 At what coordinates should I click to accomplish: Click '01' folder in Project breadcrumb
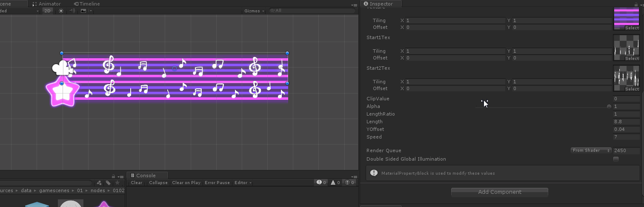pyautogui.click(x=80, y=190)
